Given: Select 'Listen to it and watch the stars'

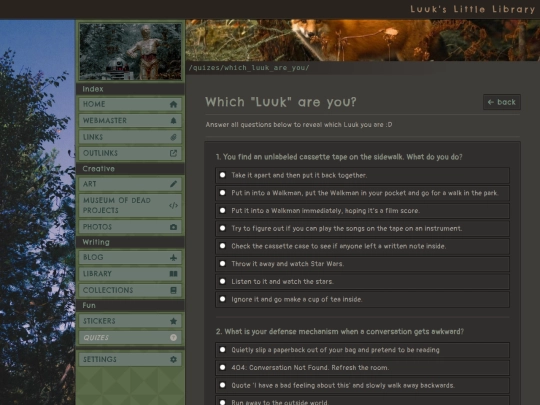Looking at the screenshot, I should 362,282.
